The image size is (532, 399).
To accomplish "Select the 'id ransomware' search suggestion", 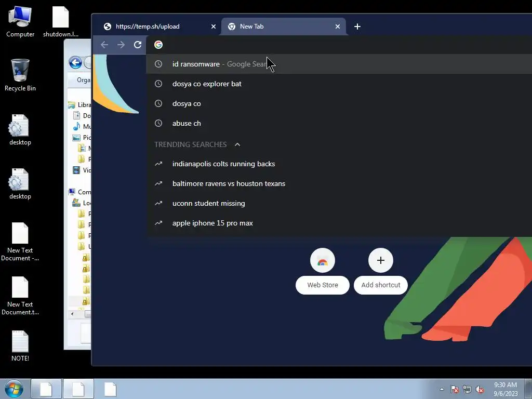I will (339, 64).
